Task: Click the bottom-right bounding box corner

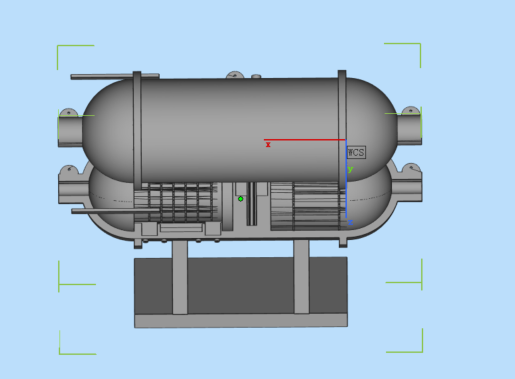Action: [x=405, y=341]
